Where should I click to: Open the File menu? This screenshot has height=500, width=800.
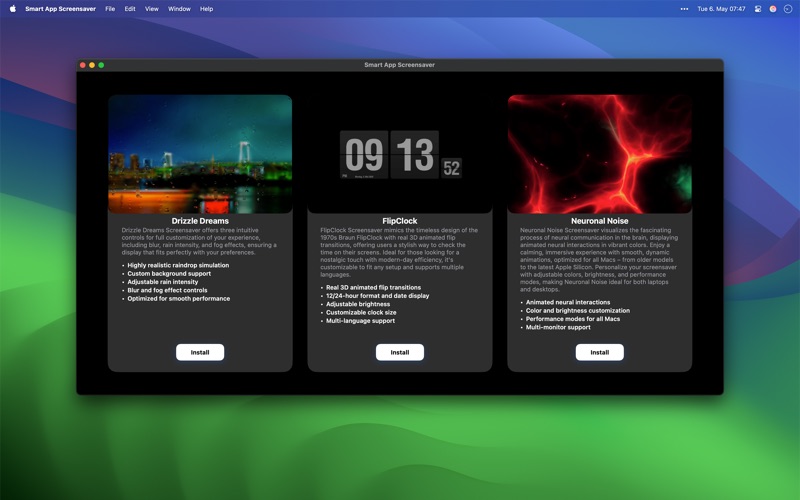[110, 9]
